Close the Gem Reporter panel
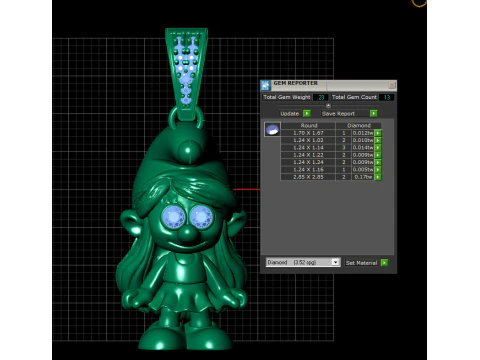 point(392,85)
